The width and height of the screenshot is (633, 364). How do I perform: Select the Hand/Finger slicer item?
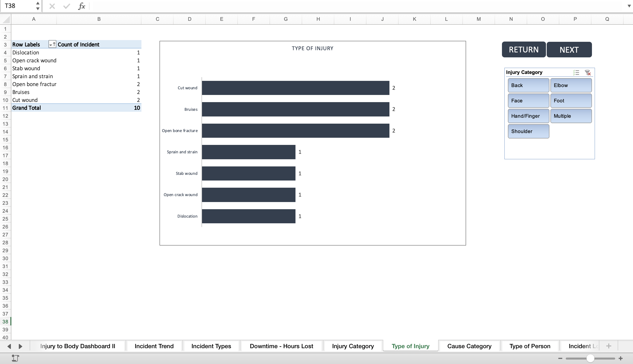coord(528,116)
